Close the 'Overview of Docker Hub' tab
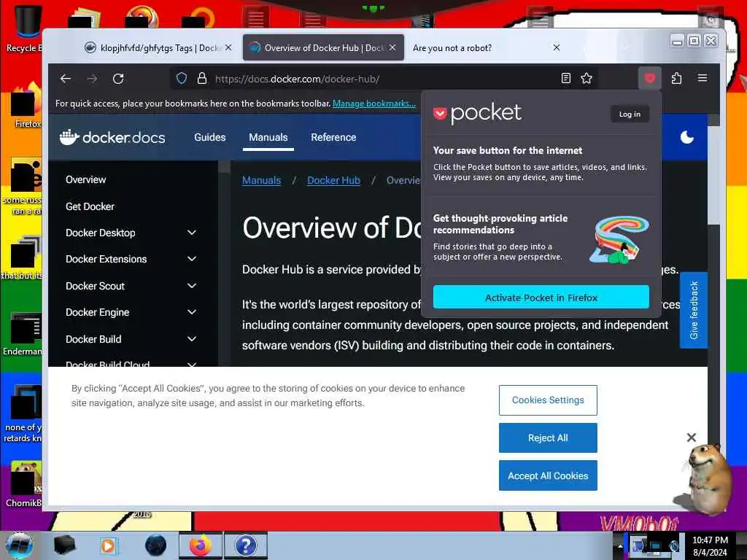The height and width of the screenshot is (560, 747). pos(392,47)
